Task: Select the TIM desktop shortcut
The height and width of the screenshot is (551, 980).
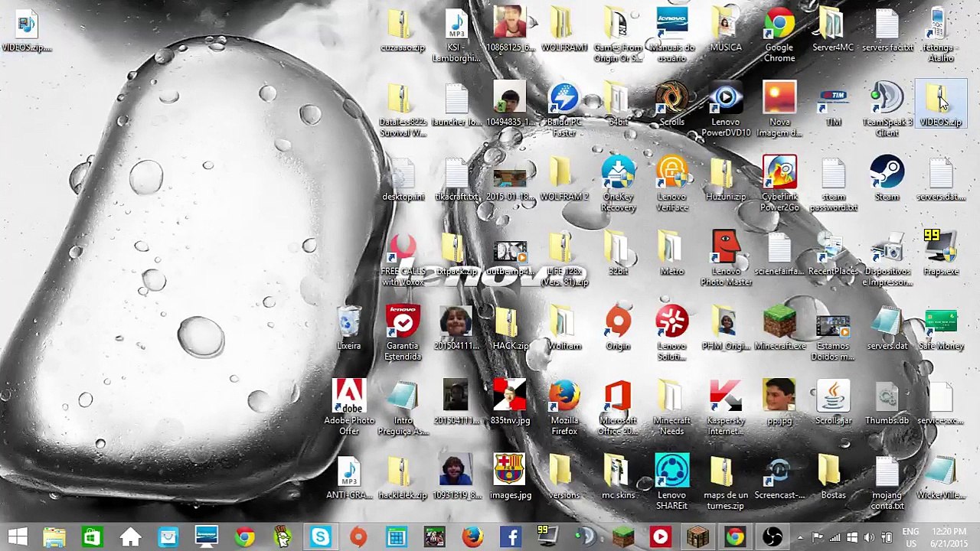Action: [x=833, y=105]
